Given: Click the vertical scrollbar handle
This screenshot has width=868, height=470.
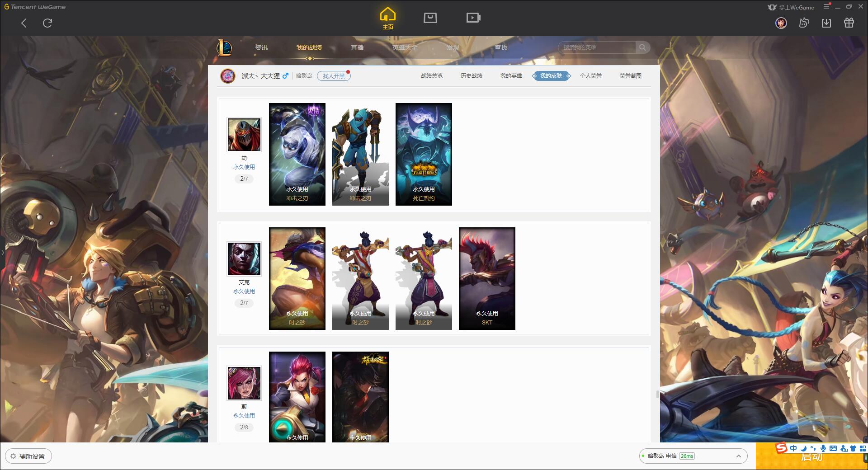Looking at the screenshot, I should point(658,394).
